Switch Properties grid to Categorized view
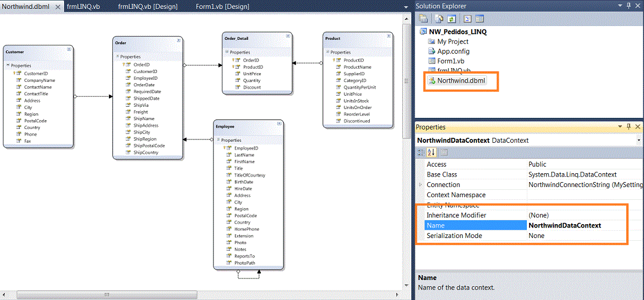 point(421,153)
